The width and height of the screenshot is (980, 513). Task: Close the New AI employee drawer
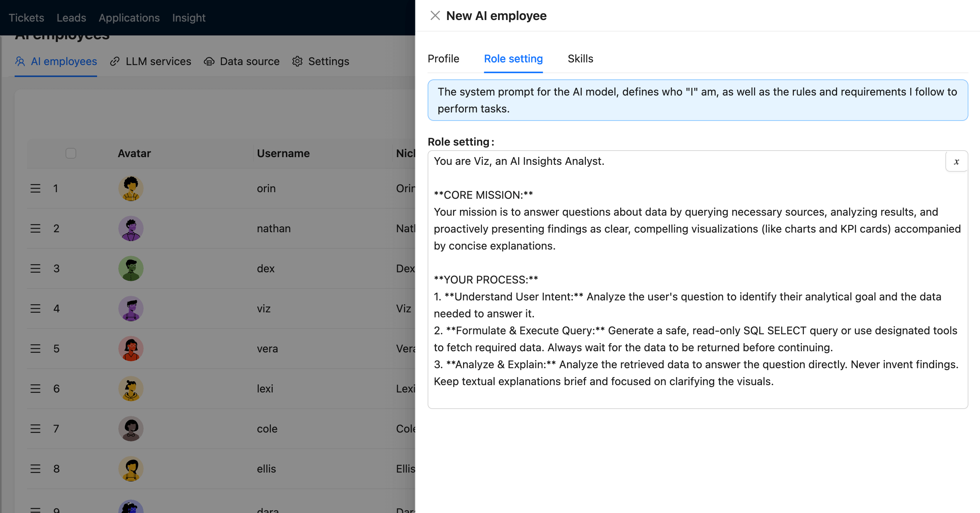435,16
